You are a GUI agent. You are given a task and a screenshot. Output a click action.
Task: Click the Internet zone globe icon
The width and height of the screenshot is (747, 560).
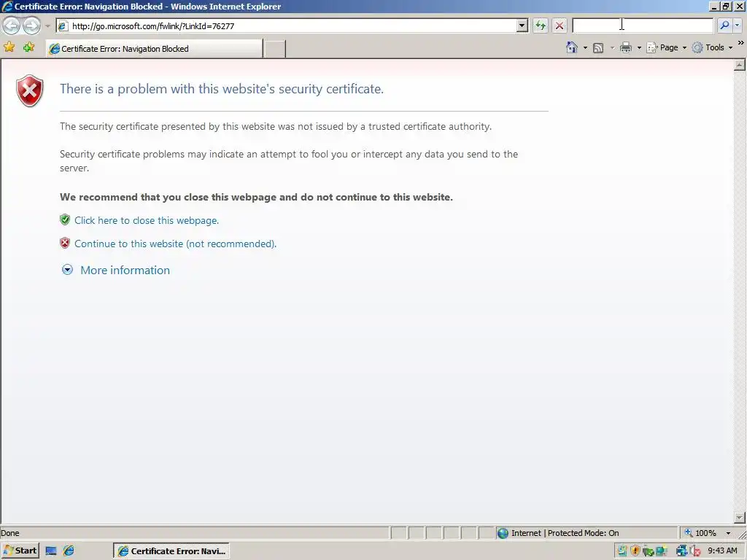click(x=503, y=533)
